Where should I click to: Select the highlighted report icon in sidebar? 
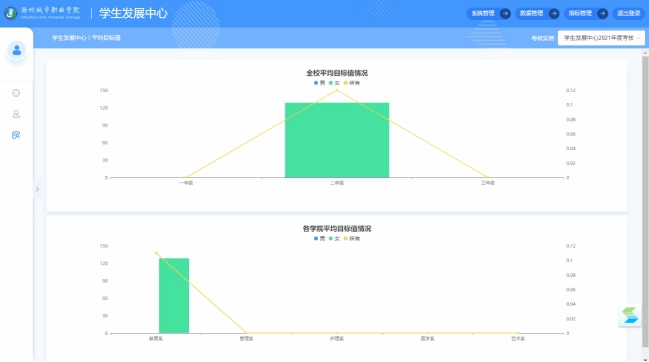click(x=16, y=135)
